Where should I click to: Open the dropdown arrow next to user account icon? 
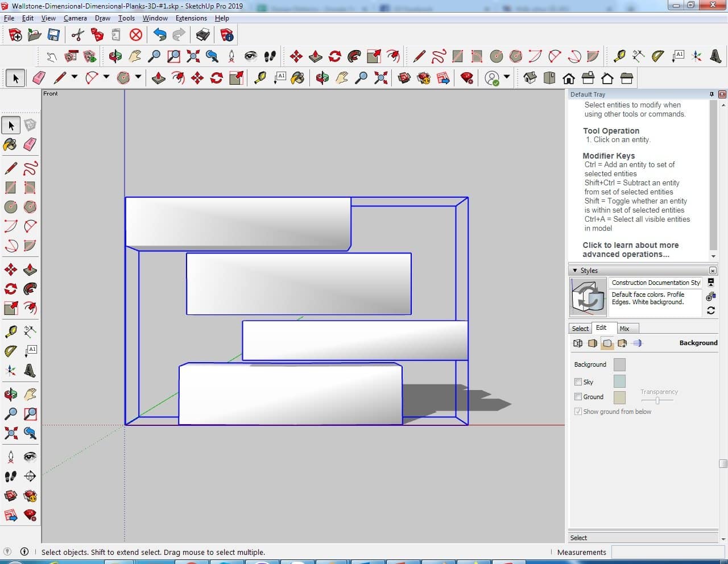point(506,77)
